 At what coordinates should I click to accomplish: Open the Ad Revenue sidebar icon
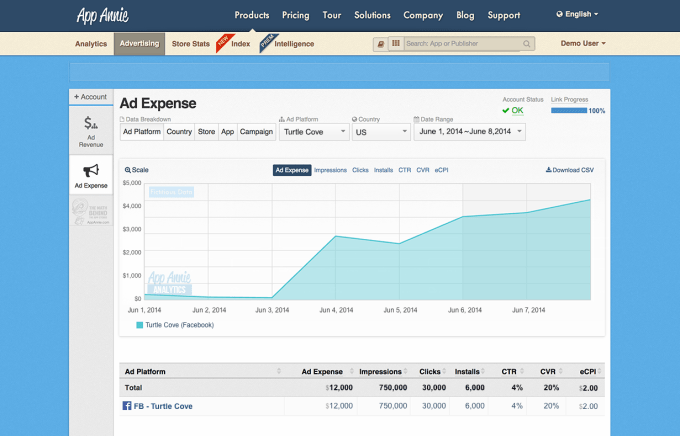91,124
